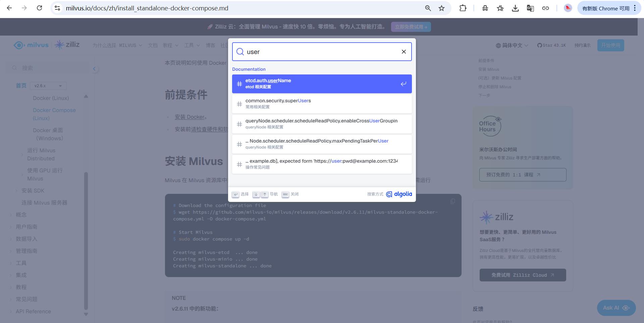The image size is (644, 323).
Task: Expand the 工具 nav dropdown
Action: click(x=192, y=45)
